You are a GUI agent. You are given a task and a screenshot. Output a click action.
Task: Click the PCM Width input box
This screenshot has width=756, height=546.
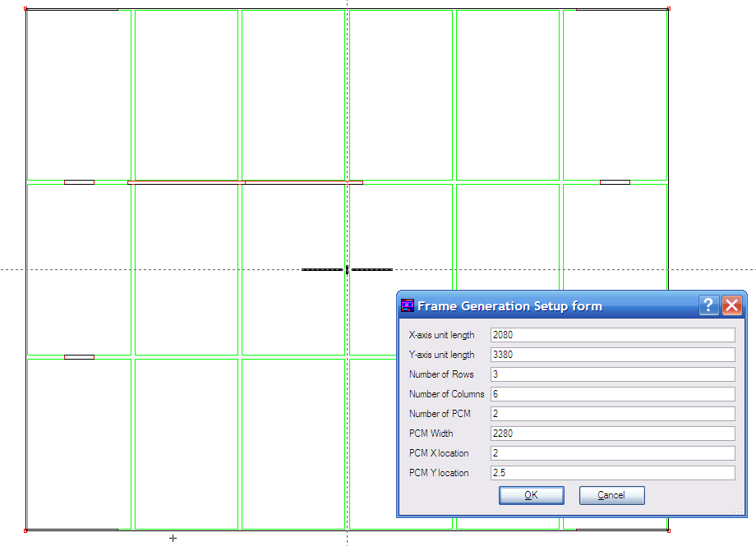(x=611, y=434)
